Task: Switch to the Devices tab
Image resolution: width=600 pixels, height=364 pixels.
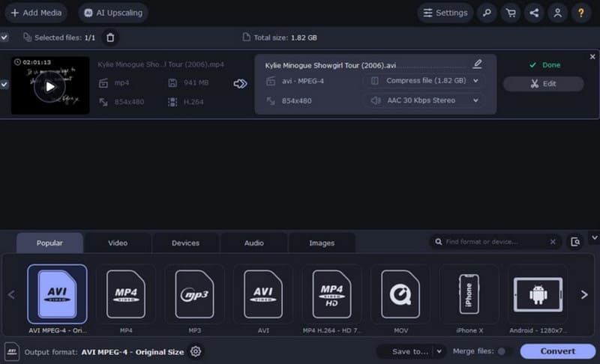Action: [x=185, y=243]
